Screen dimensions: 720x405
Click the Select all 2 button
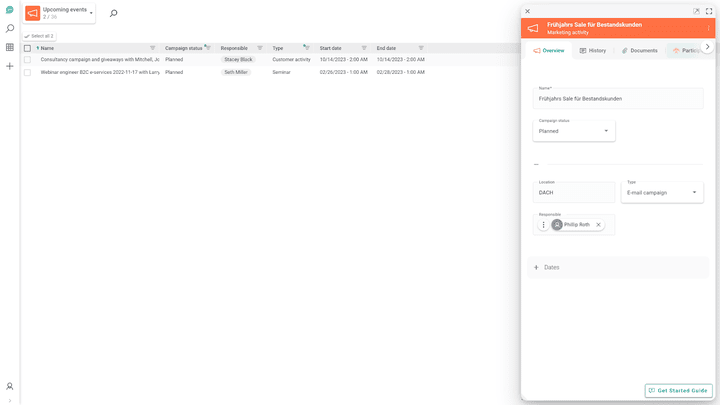[x=40, y=36]
